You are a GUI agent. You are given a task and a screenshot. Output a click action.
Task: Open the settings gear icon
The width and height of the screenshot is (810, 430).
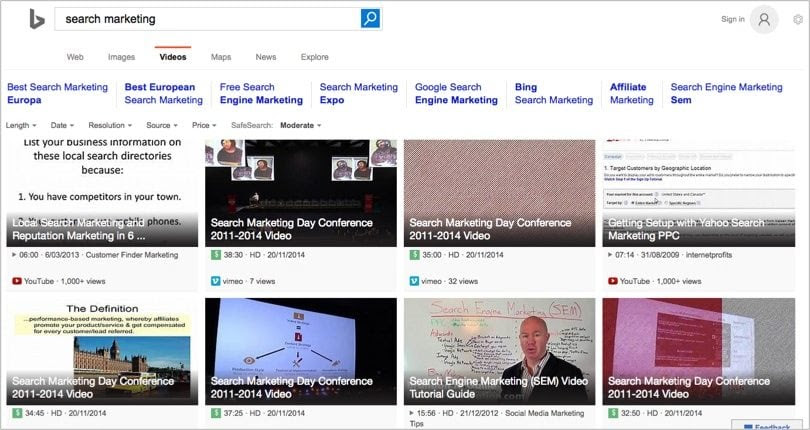point(798,20)
